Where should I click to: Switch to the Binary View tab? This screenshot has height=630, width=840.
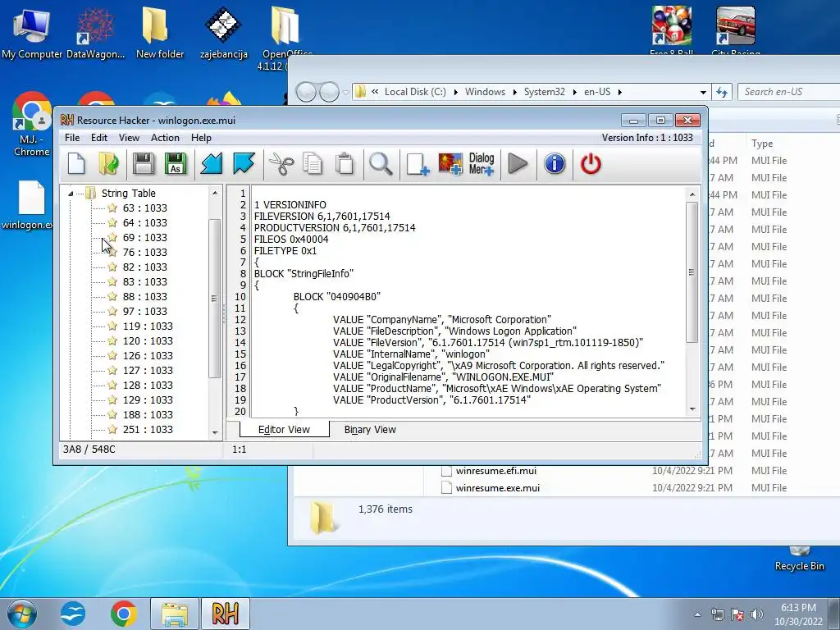point(370,430)
